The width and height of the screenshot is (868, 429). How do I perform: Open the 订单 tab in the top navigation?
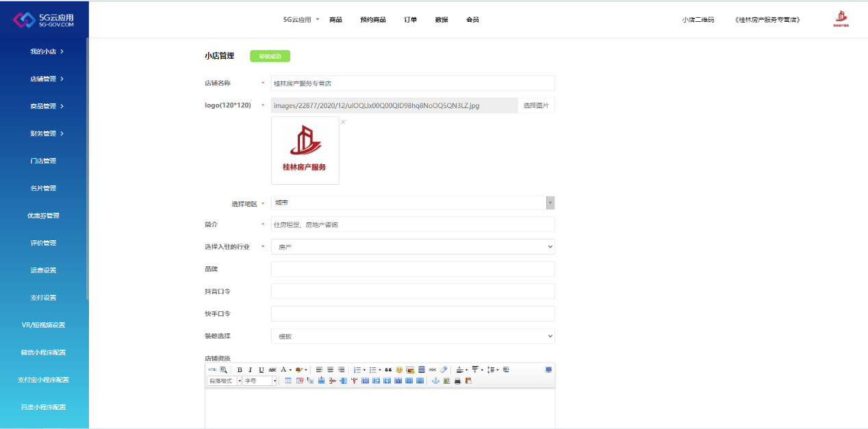(411, 20)
